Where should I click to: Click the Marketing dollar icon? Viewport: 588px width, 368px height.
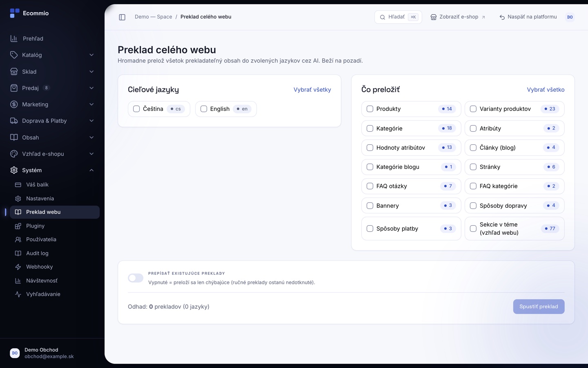[x=14, y=104]
